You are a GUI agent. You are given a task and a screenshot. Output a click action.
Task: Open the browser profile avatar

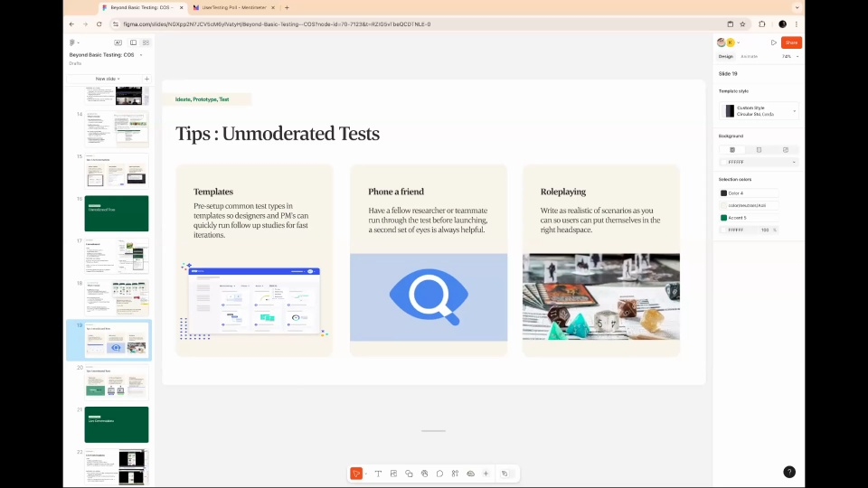pyautogui.click(x=782, y=24)
